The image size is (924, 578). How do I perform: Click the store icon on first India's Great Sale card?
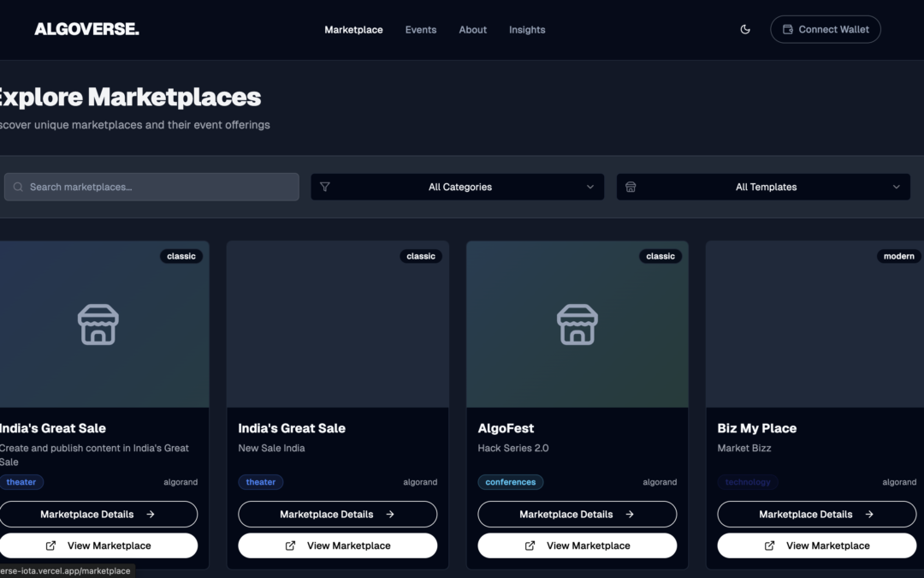pyautogui.click(x=98, y=325)
